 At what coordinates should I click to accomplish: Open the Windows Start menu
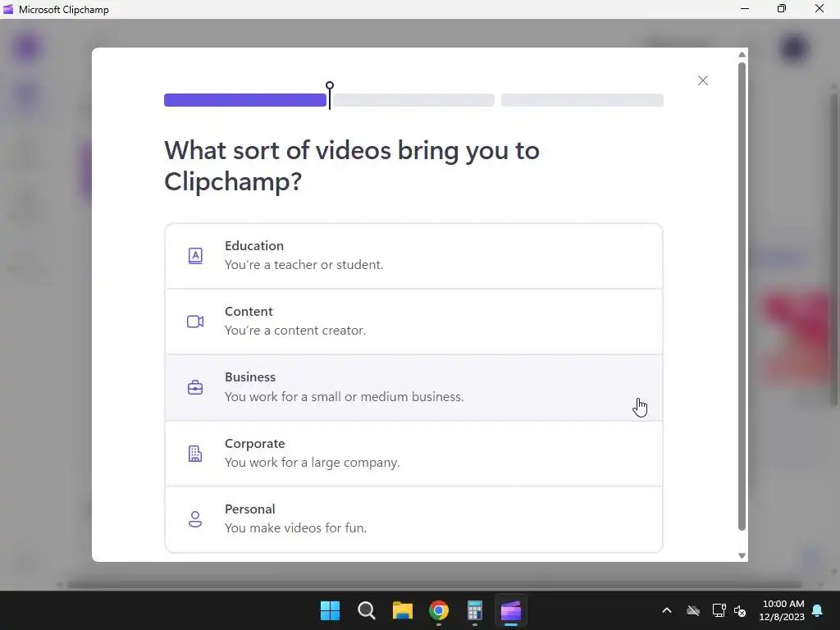(x=330, y=610)
